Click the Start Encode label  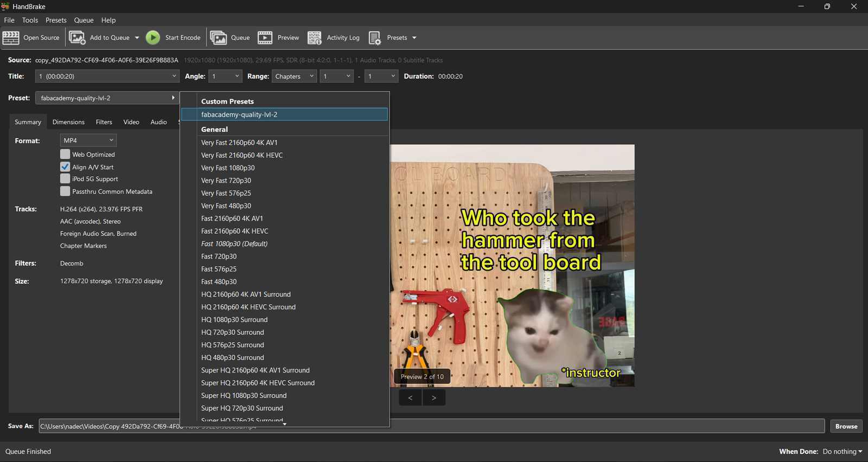183,38
